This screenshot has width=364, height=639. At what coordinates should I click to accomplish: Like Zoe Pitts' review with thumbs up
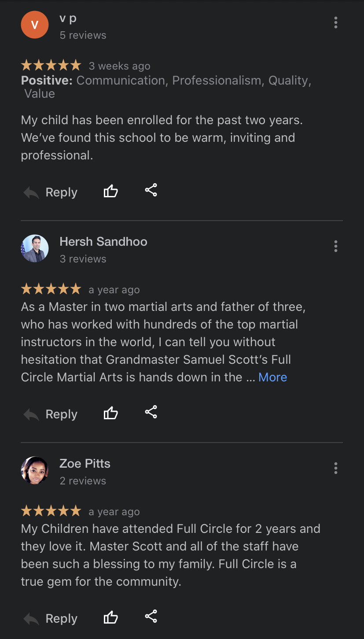[111, 617]
